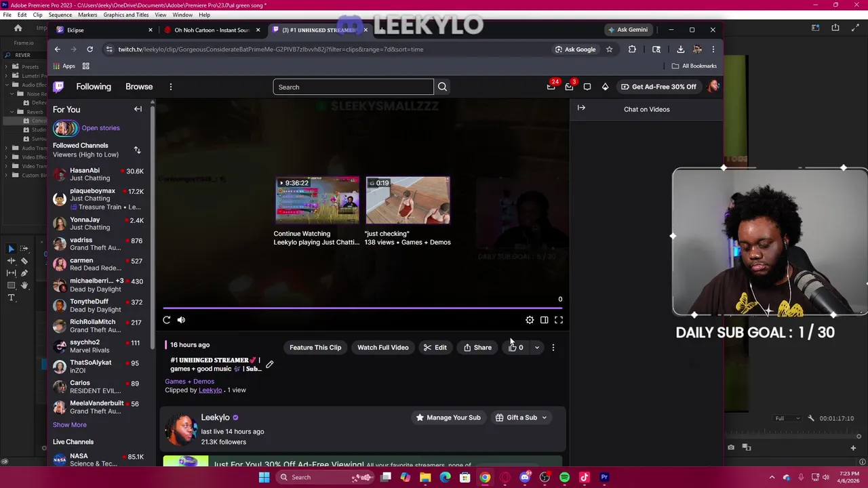The height and width of the screenshot is (488, 868).
Task: Open the 'just checking' clip thumbnail
Action: coord(408,201)
